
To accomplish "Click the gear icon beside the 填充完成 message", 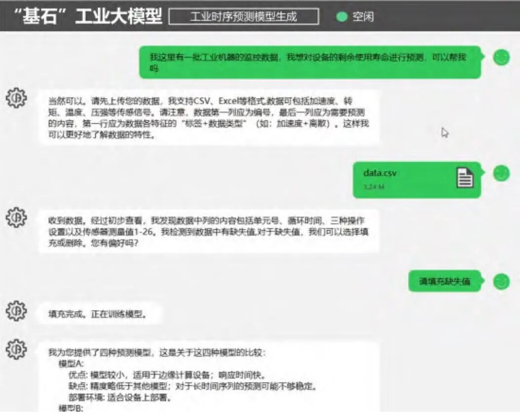I will 16,311.
